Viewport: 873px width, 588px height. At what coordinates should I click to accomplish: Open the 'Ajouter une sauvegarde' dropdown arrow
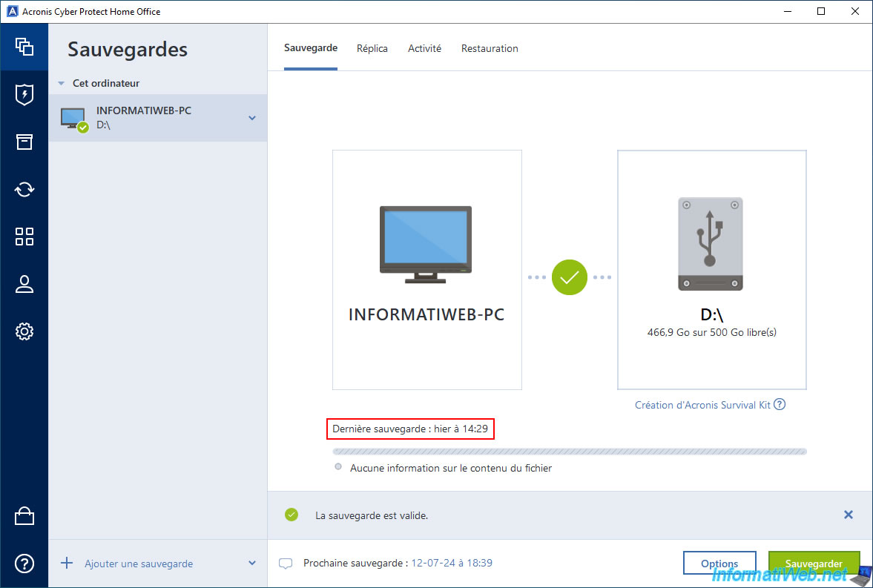(x=252, y=564)
